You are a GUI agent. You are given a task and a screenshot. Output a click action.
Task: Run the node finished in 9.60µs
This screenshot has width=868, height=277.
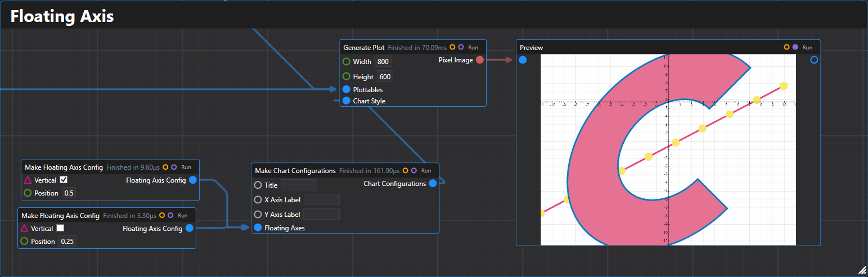pos(186,167)
